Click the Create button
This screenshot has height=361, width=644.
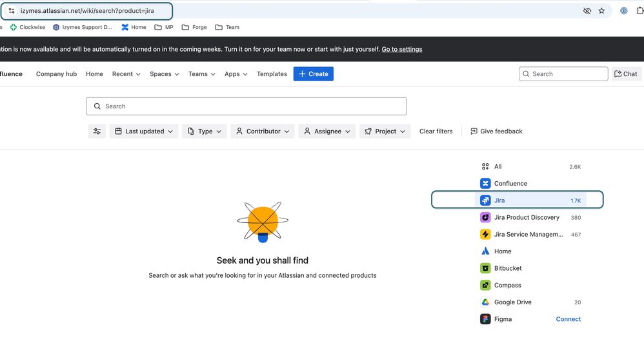pos(314,74)
